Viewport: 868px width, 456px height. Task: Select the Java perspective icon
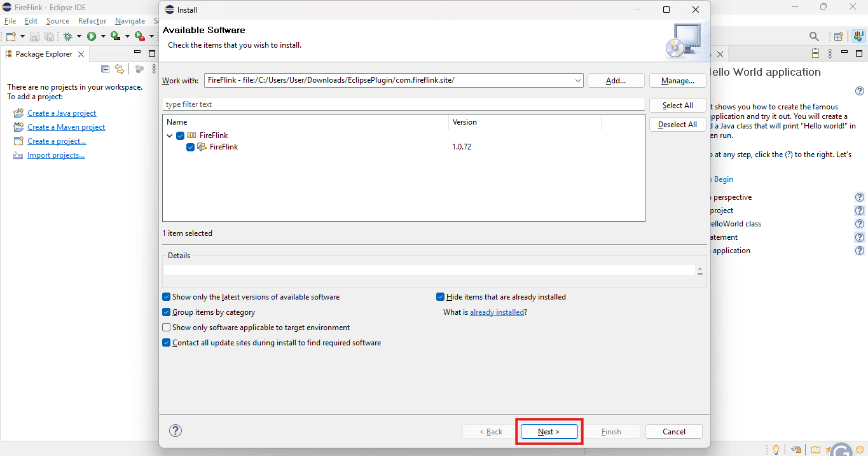tap(858, 36)
